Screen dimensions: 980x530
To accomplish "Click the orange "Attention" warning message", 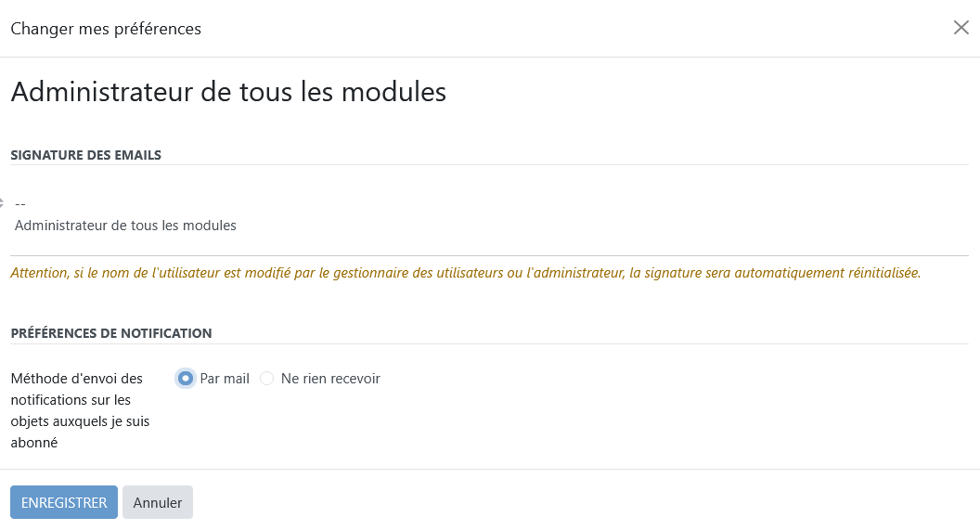I will click(465, 274).
